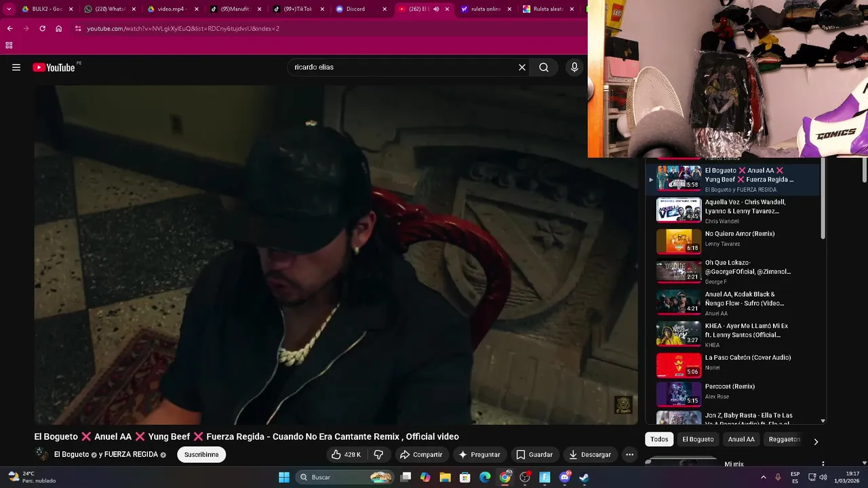Switch to video.mp4 tab
868x488 pixels.
172,9
